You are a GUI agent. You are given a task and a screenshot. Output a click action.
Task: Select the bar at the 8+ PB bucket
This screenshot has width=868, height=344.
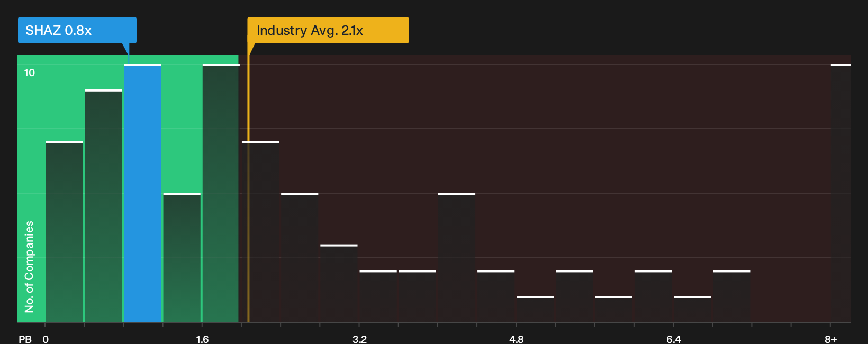[841, 193]
